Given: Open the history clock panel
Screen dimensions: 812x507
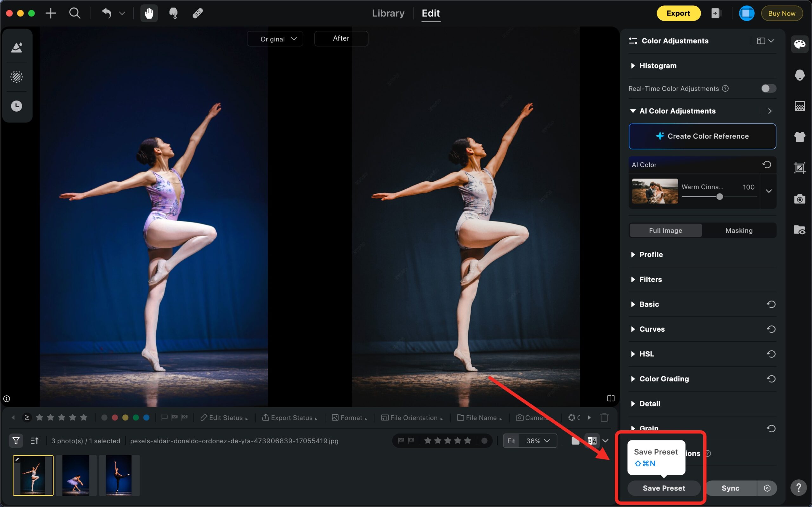Looking at the screenshot, I should pyautogui.click(x=16, y=106).
